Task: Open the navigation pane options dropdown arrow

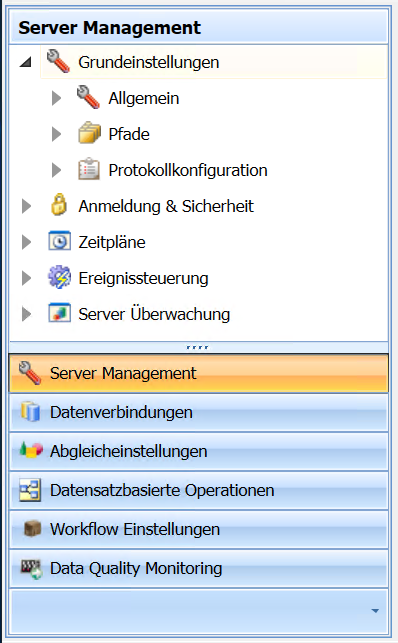Action: tap(375, 611)
